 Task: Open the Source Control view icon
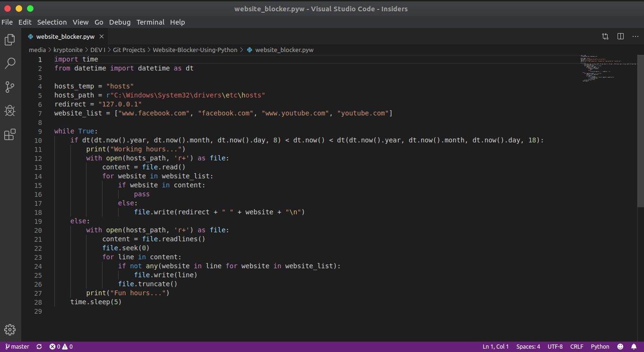tap(10, 87)
